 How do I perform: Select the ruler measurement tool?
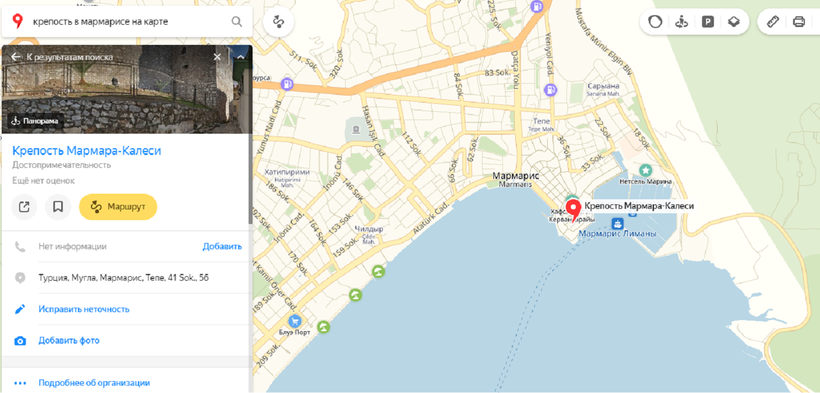pyautogui.click(x=772, y=22)
